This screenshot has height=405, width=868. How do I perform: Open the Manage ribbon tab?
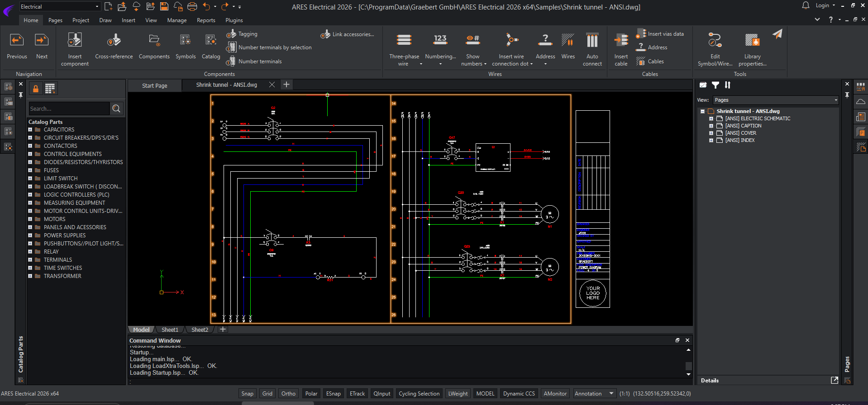pos(176,20)
